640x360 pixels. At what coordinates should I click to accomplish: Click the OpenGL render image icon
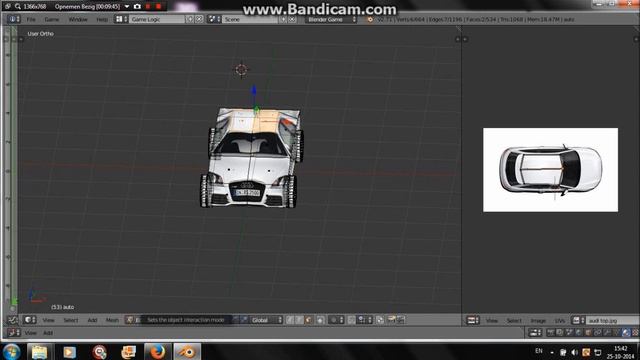[x=391, y=320]
